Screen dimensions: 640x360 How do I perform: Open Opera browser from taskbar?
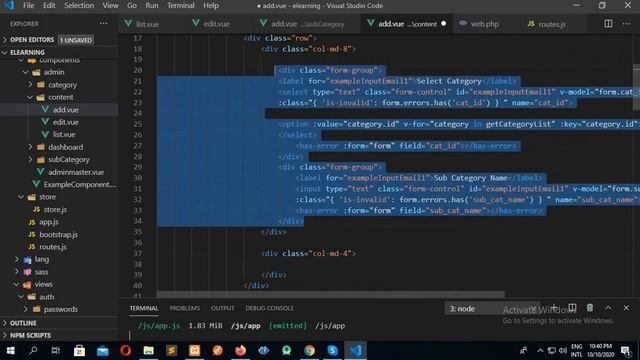click(125, 351)
